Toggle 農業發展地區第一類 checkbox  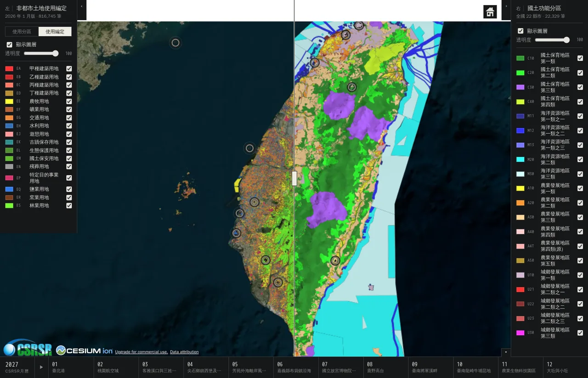(580, 188)
